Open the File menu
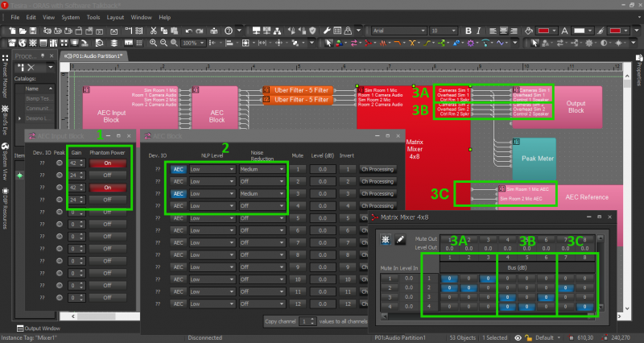 tap(15, 17)
